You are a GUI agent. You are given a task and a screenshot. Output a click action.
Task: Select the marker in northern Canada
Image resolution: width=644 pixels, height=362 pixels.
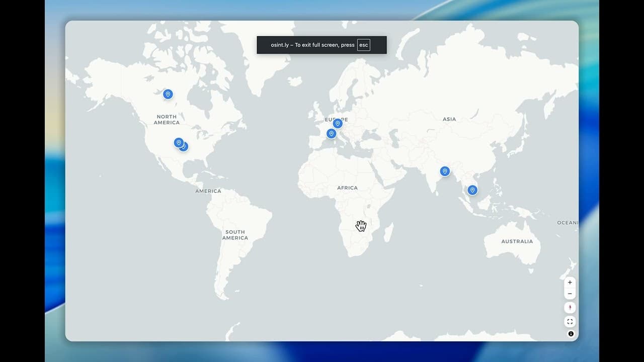(167, 94)
